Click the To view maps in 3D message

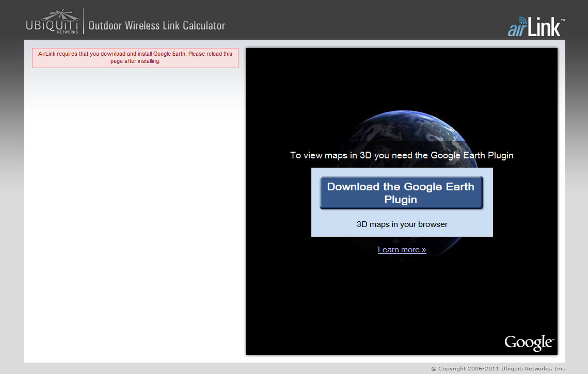click(x=402, y=155)
